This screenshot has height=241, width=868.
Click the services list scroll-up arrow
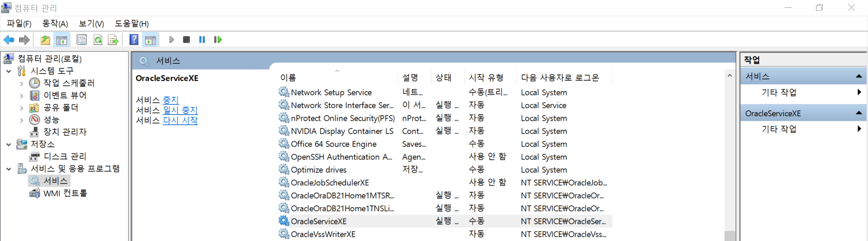(730, 76)
